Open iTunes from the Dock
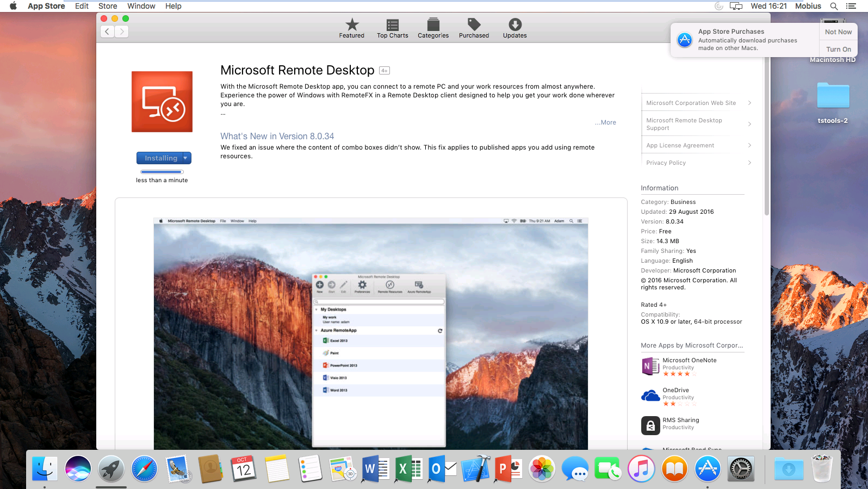This screenshot has width=868, height=489. click(641, 468)
